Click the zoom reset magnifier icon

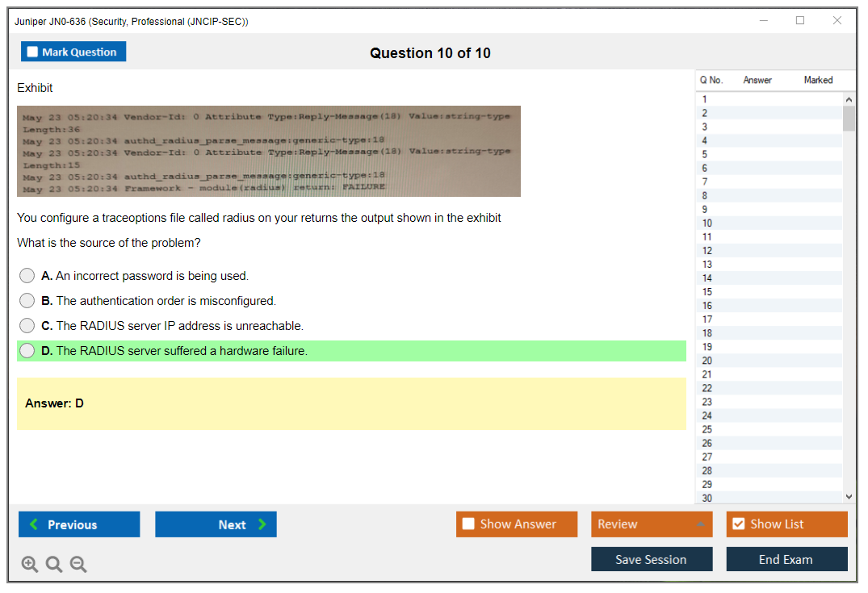click(54, 565)
